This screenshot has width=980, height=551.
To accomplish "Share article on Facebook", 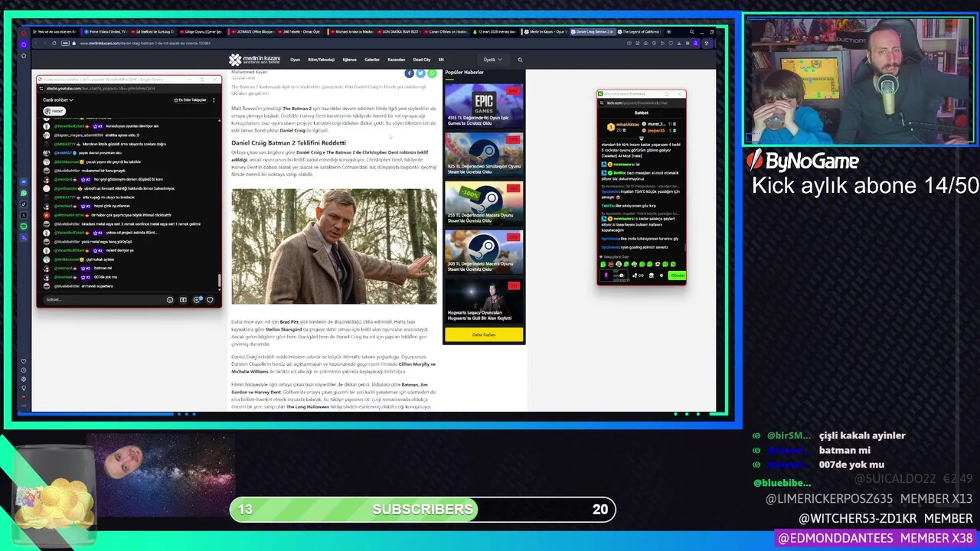I will pyautogui.click(x=410, y=73).
